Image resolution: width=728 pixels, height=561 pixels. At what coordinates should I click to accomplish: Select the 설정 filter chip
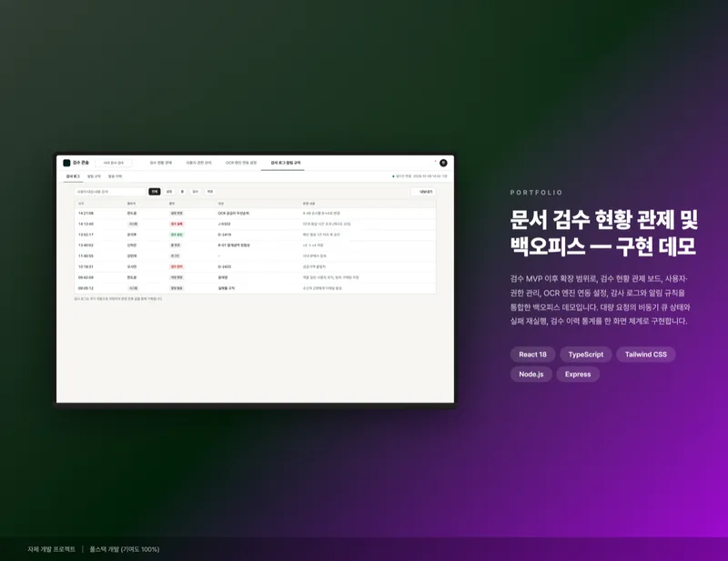pyautogui.click(x=169, y=192)
